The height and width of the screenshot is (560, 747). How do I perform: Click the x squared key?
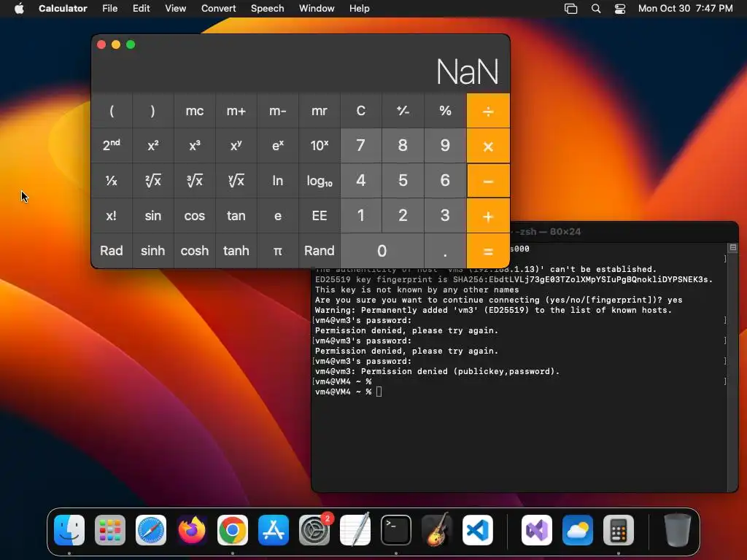tap(153, 146)
